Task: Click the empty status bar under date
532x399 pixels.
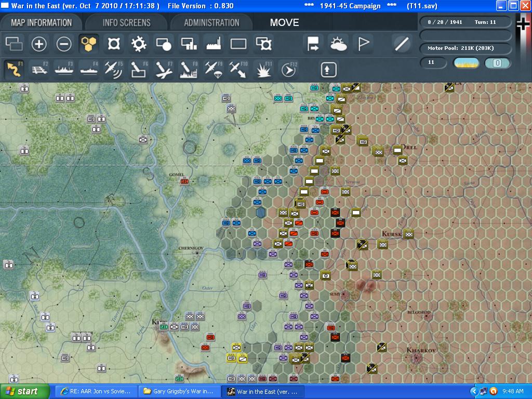Action: coord(465,35)
